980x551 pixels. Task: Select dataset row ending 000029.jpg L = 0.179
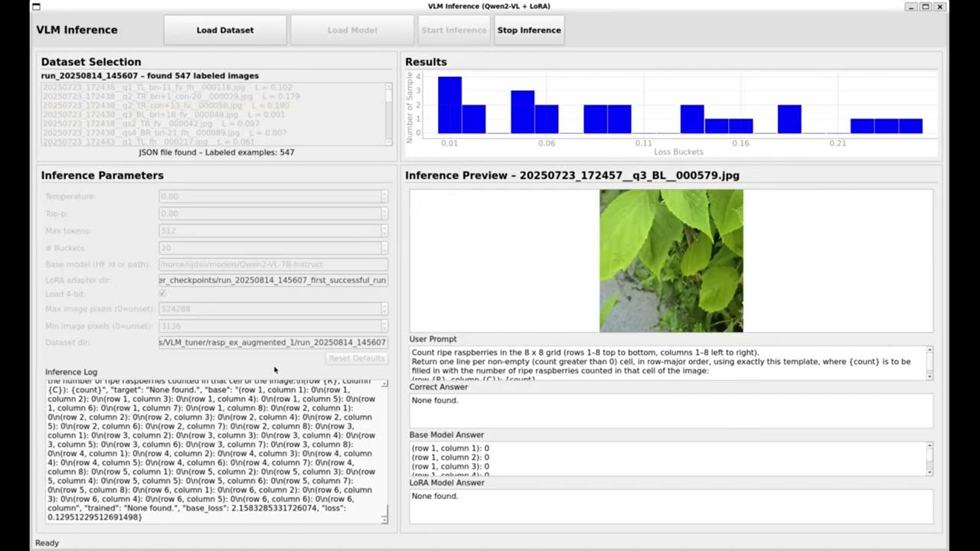(x=213, y=97)
